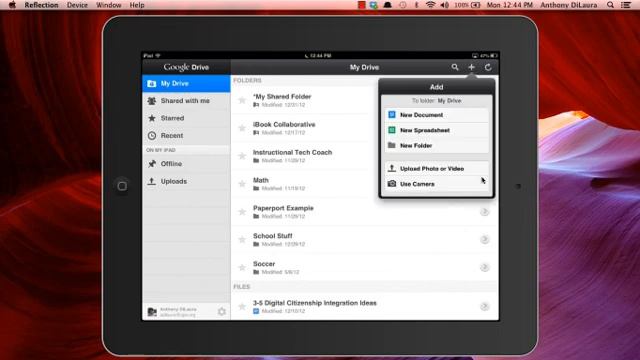Click the Anthony DiLaura user menu
Image resolution: width=640 pixels, height=360 pixels.
click(x=569, y=5)
